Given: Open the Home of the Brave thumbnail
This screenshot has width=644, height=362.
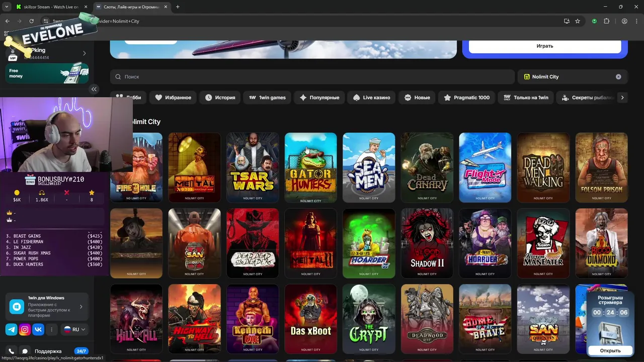Looking at the screenshot, I should pos(485,319).
